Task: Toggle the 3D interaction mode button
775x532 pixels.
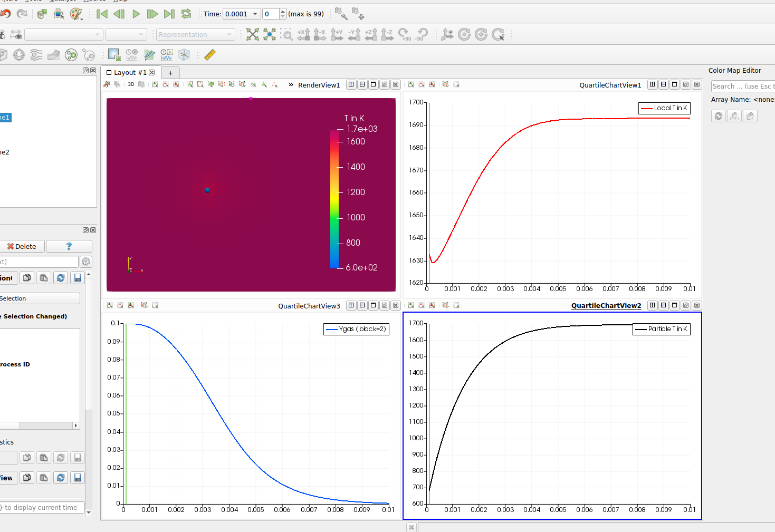Action: 131,84
